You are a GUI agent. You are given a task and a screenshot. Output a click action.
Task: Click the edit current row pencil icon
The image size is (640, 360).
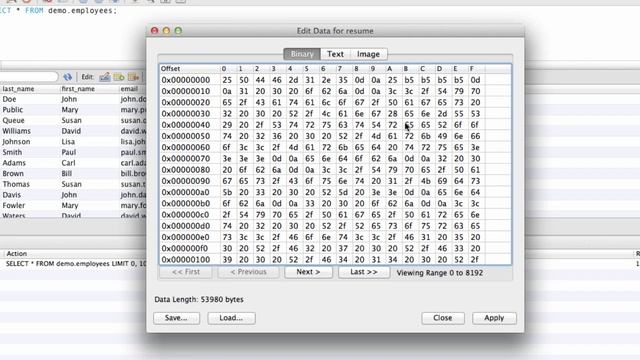(x=104, y=77)
